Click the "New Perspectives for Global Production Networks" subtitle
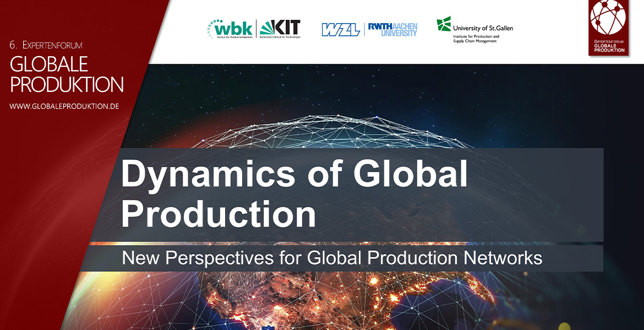Image resolution: width=644 pixels, height=330 pixels. (x=332, y=258)
